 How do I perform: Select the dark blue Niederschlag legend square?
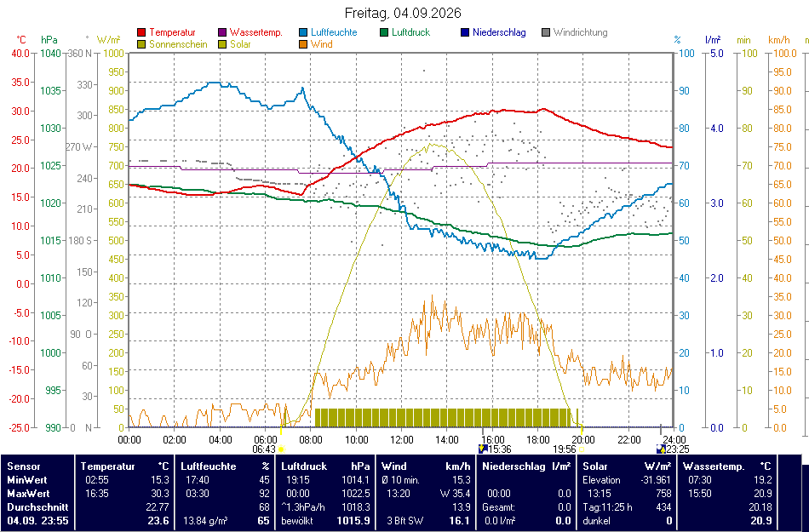pyautogui.click(x=464, y=32)
